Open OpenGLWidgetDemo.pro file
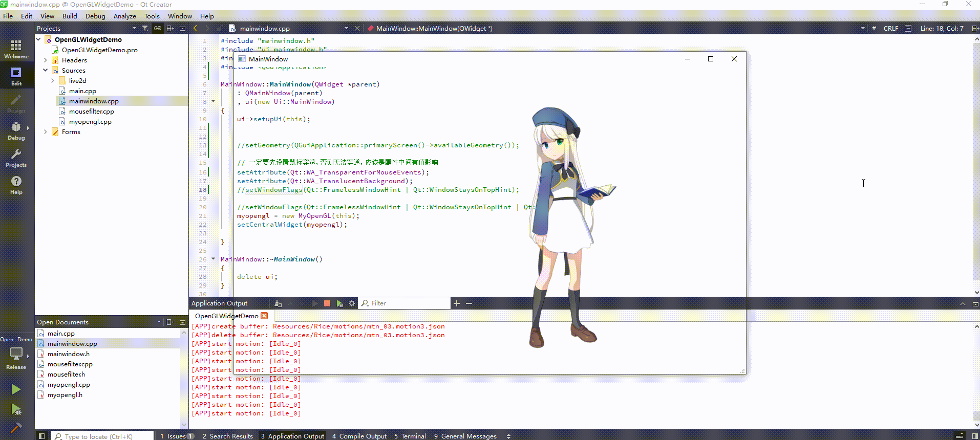This screenshot has width=980, height=440. [x=99, y=50]
